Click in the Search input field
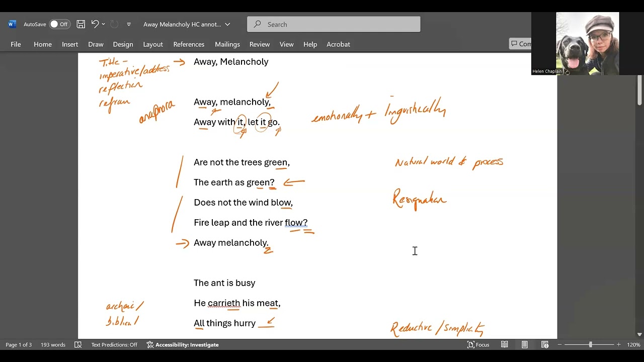The image size is (644, 362). click(x=334, y=24)
